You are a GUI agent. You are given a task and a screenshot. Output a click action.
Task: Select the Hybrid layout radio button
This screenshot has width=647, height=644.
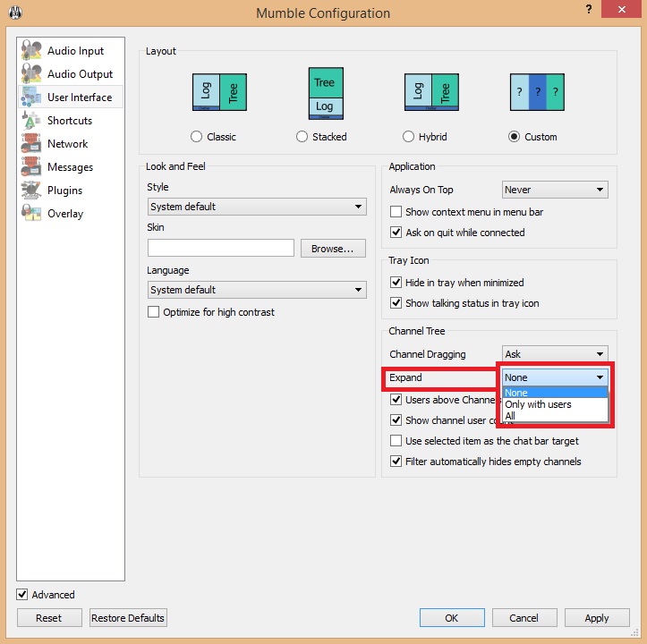tap(408, 137)
